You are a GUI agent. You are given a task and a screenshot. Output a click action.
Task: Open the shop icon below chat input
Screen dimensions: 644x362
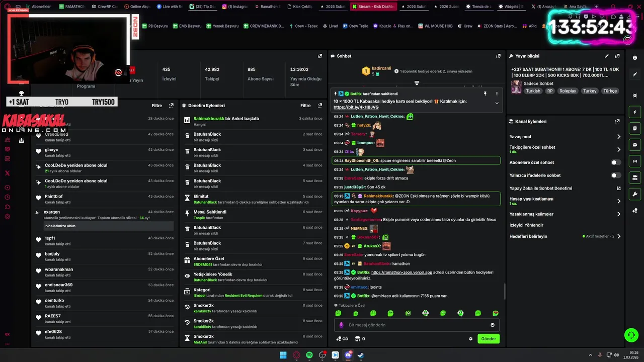pyautogui.click(x=358, y=339)
